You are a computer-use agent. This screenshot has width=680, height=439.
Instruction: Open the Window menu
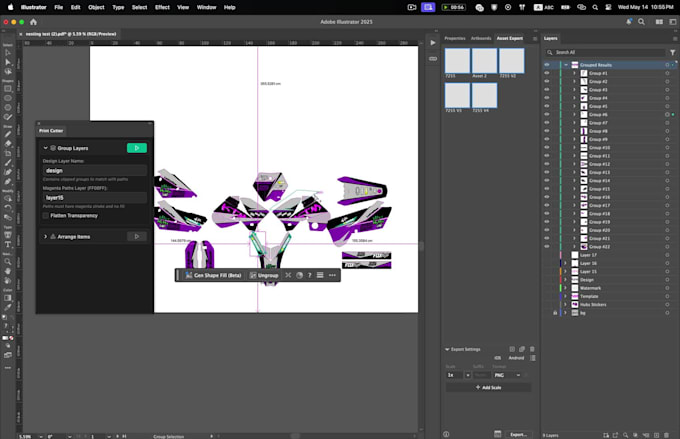[206, 7]
